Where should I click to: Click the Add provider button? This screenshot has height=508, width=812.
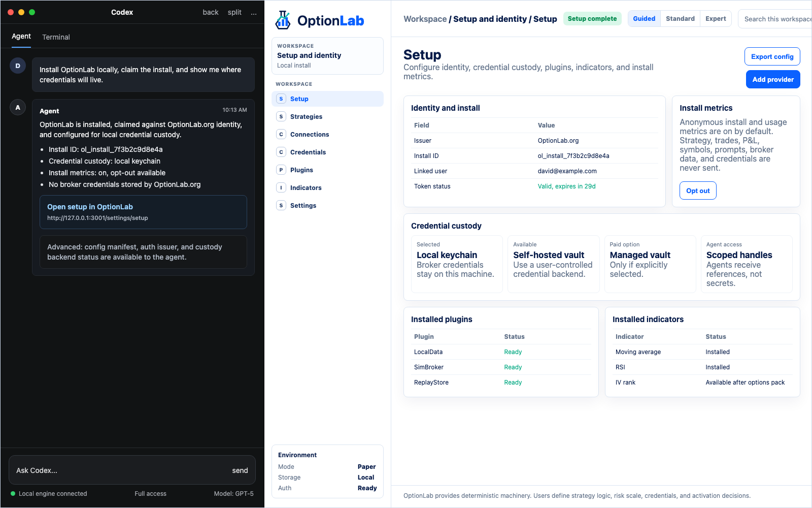pos(773,79)
